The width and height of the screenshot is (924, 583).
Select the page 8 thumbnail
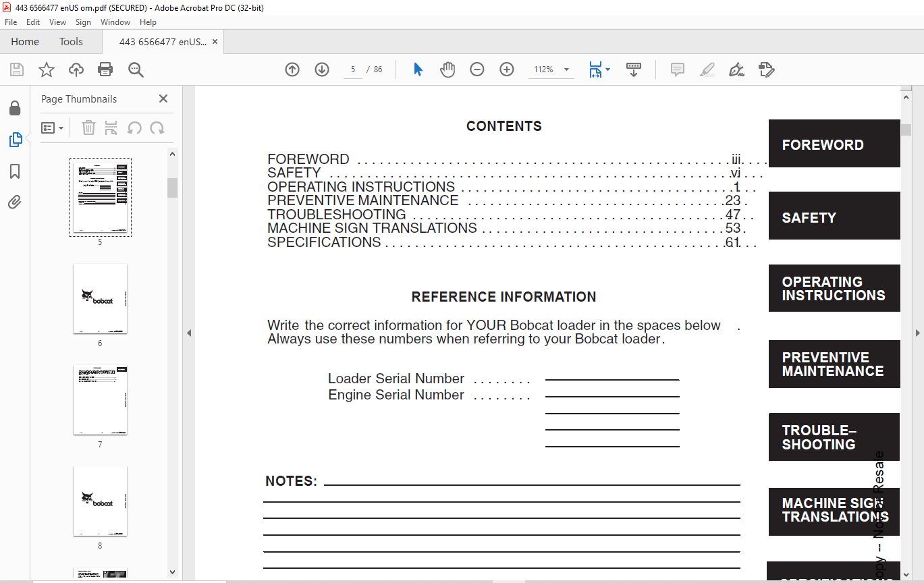pyautogui.click(x=100, y=501)
